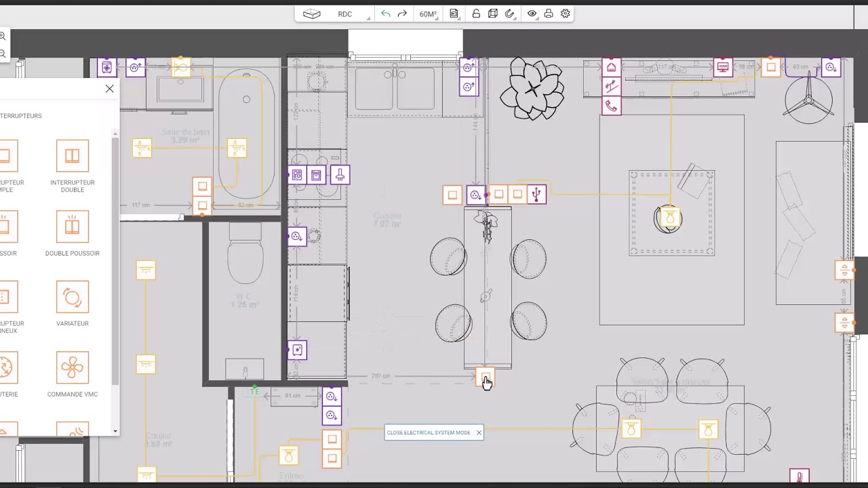868x488 pixels.
Task: Select the right dining table ceiling light
Action: [708, 429]
